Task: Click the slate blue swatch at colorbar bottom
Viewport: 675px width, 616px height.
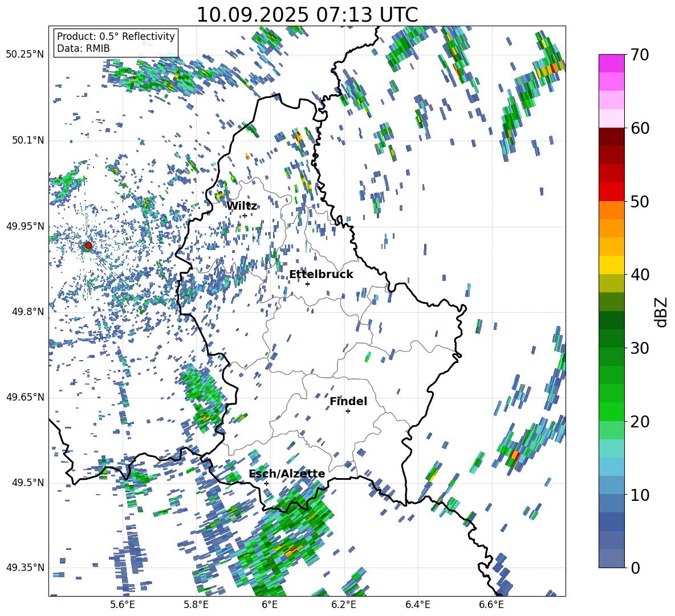Action: click(611, 558)
